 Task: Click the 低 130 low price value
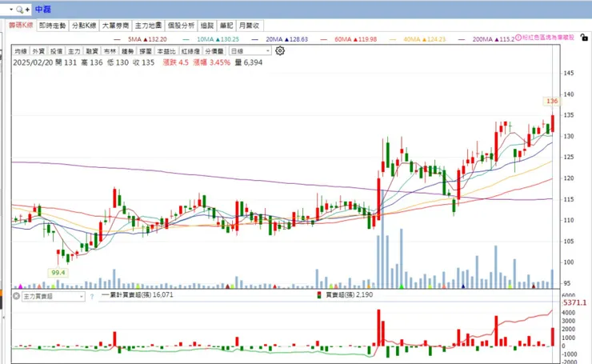coord(118,62)
